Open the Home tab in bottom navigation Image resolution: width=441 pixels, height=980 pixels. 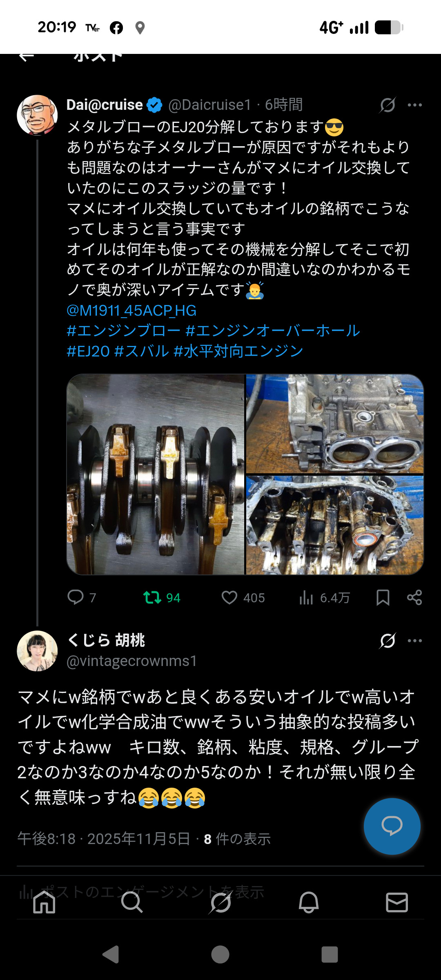coord(44,902)
